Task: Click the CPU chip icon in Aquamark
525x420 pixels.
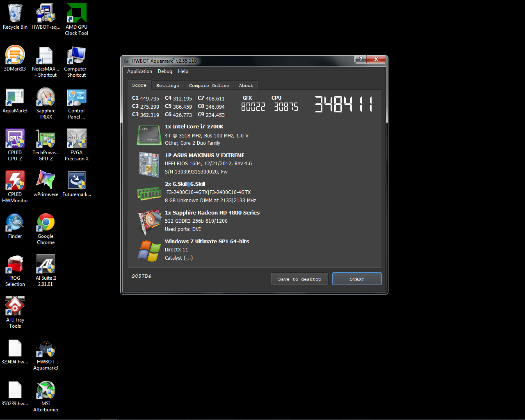Action: coord(149,135)
